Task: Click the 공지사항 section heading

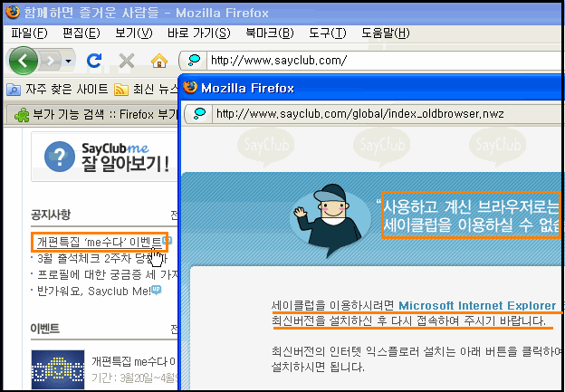Action: click(51, 215)
